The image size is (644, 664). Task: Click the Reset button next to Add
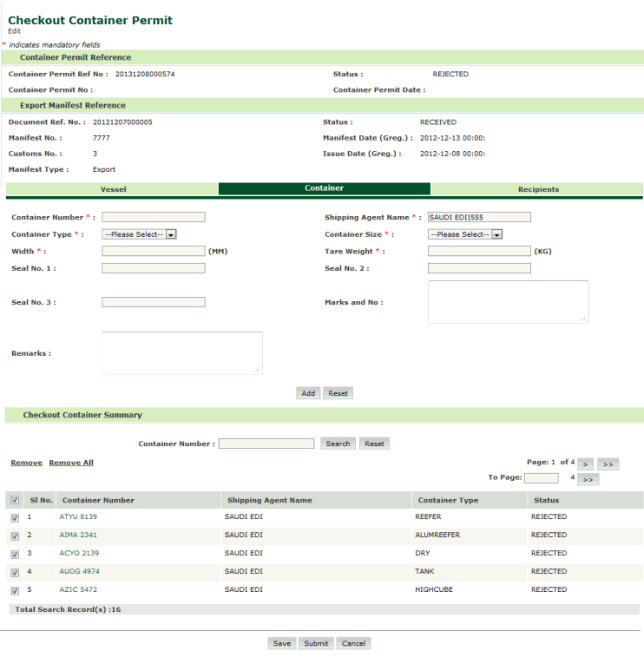[338, 393]
